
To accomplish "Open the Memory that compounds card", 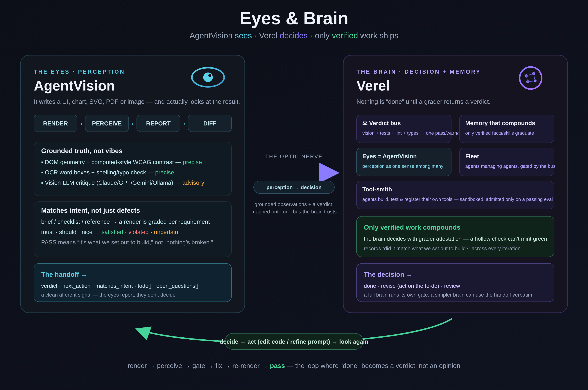I will (x=507, y=129).
